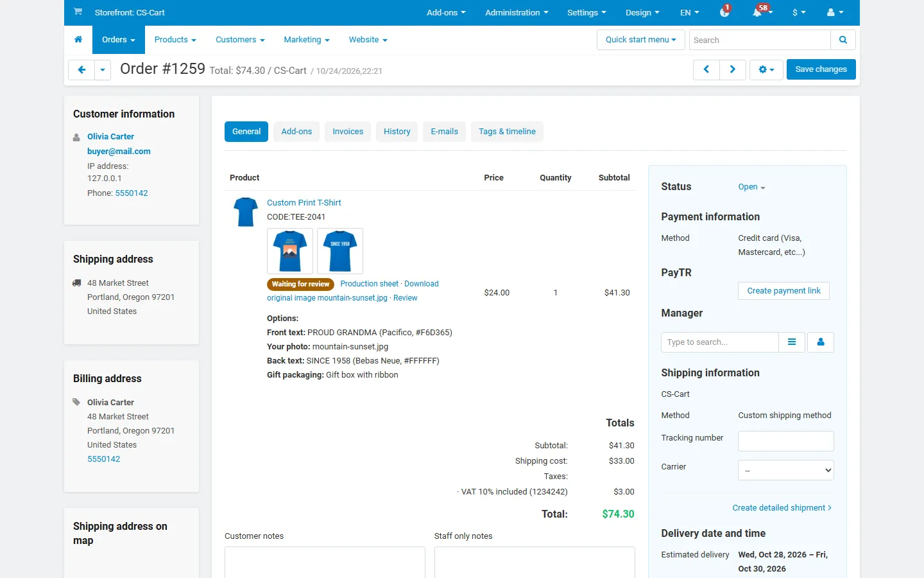Open the Marketing menu

point(307,40)
